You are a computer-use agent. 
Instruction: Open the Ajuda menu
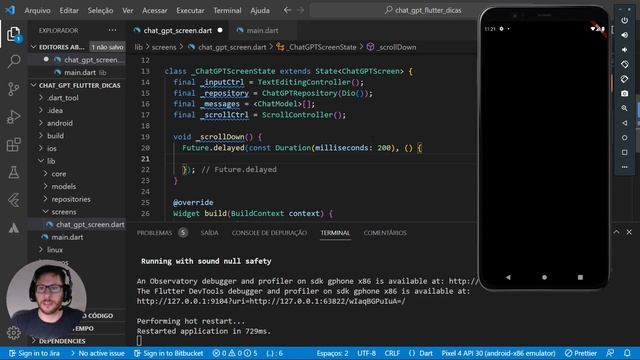(260, 11)
